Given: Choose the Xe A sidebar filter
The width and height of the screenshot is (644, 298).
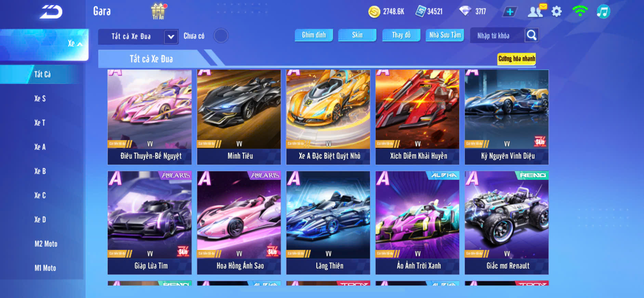Looking at the screenshot, I should click(40, 147).
